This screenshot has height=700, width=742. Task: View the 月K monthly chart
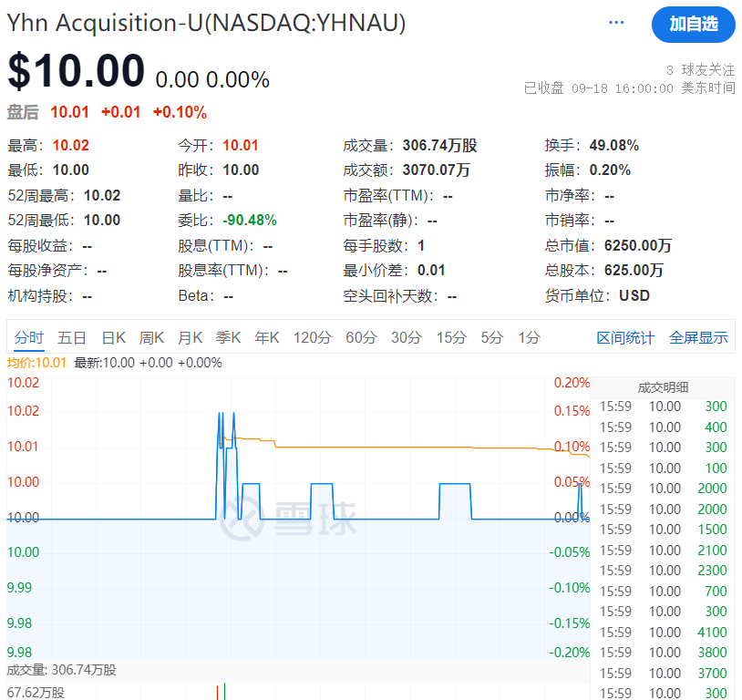(x=190, y=336)
